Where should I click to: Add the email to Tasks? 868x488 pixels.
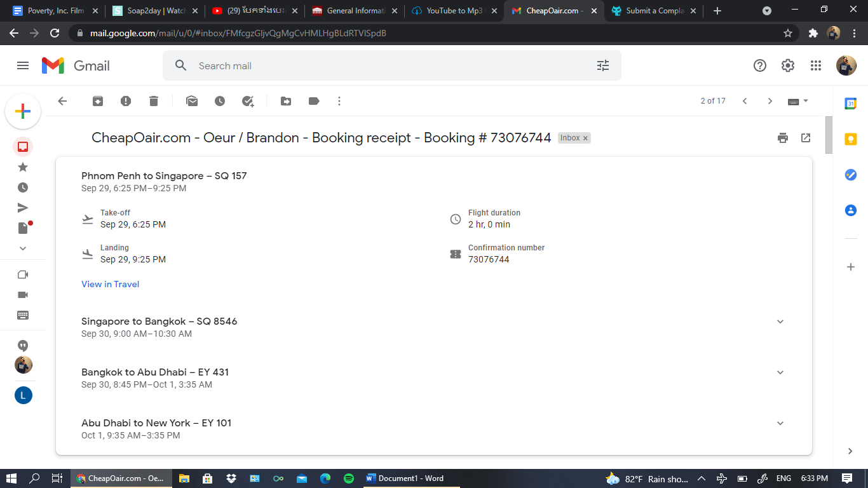click(x=248, y=101)
